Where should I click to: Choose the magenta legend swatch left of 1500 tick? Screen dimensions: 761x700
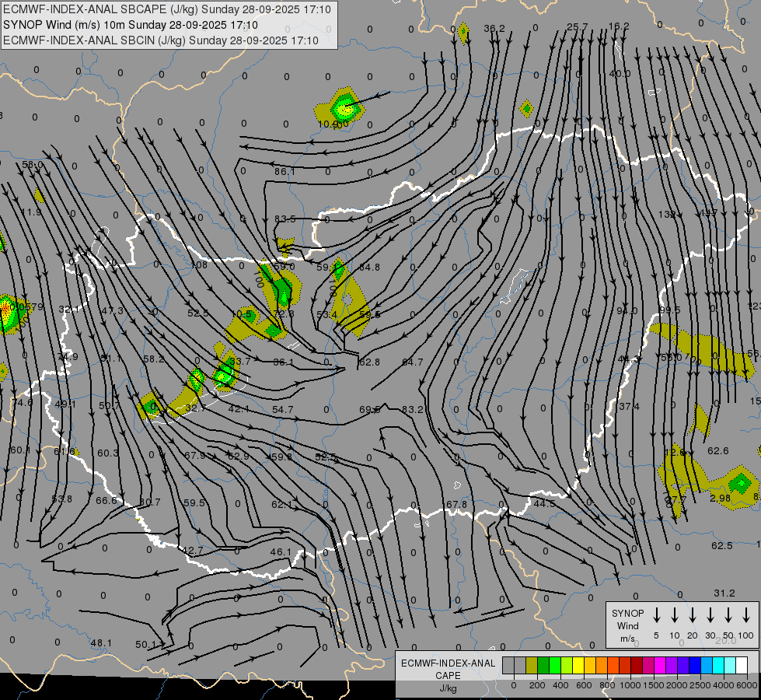point(648,666)
